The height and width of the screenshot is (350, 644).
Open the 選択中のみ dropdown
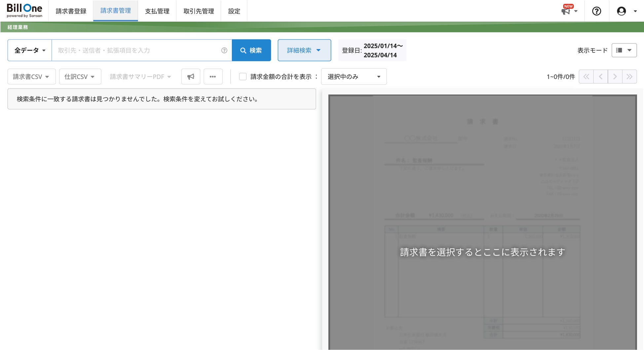point(354,77)
